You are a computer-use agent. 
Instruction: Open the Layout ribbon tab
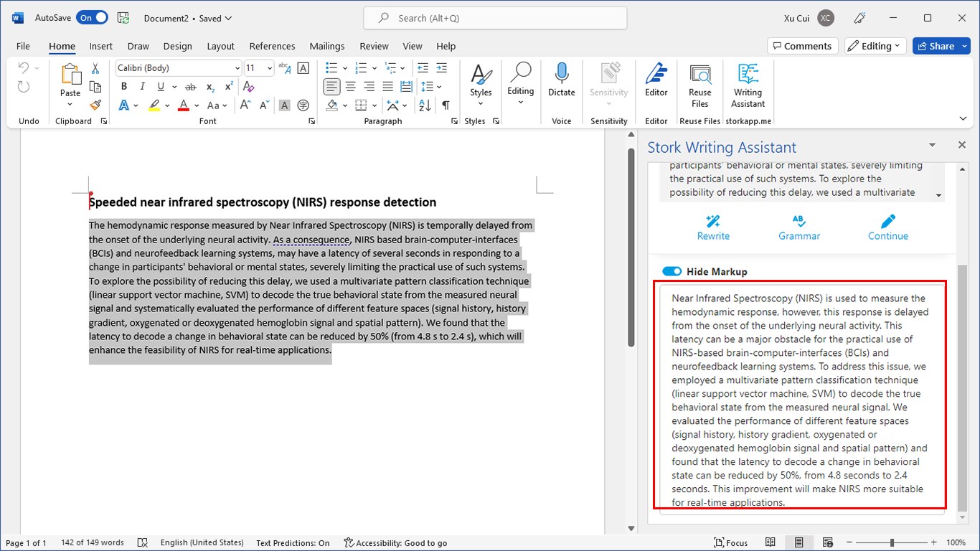pyautogui.click(x=220, y=46)
